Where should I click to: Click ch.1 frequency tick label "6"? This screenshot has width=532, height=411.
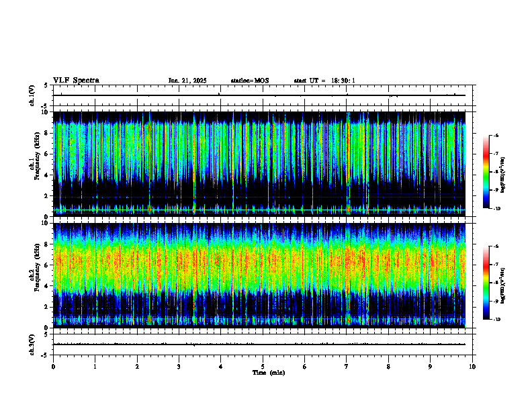tap(47, 154)
